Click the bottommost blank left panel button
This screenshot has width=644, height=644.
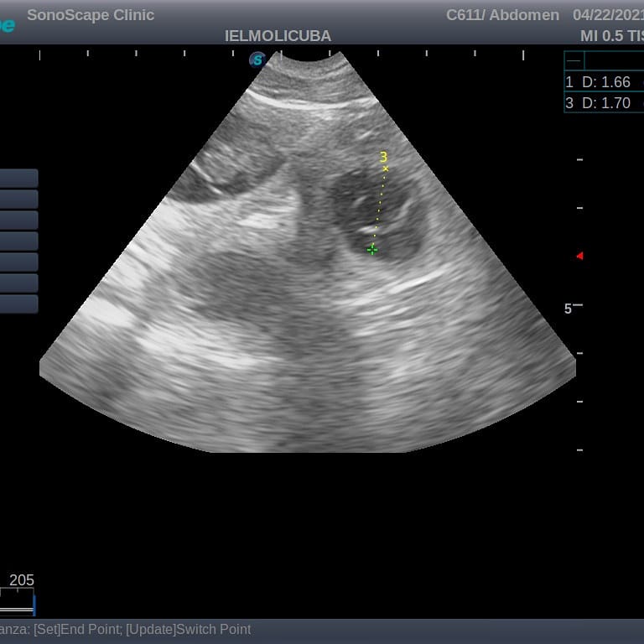[18, 304]
